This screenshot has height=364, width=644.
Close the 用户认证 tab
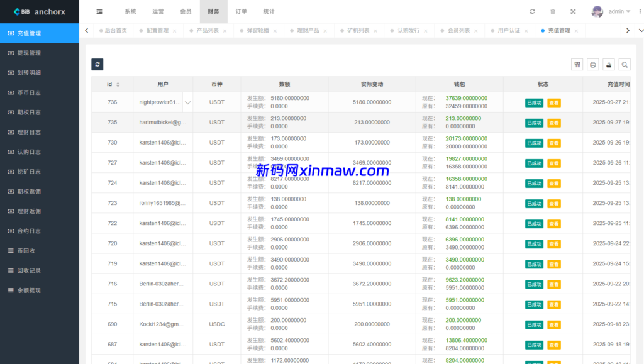526,29
